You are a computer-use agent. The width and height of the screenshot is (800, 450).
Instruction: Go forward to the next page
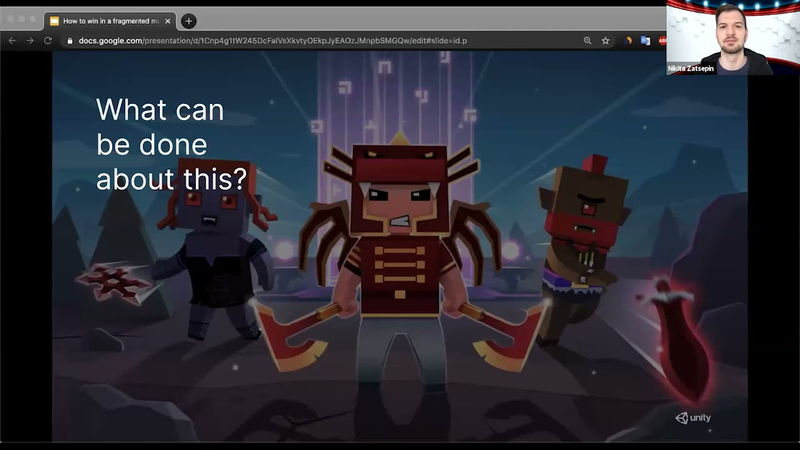click(x=30, y=41)
